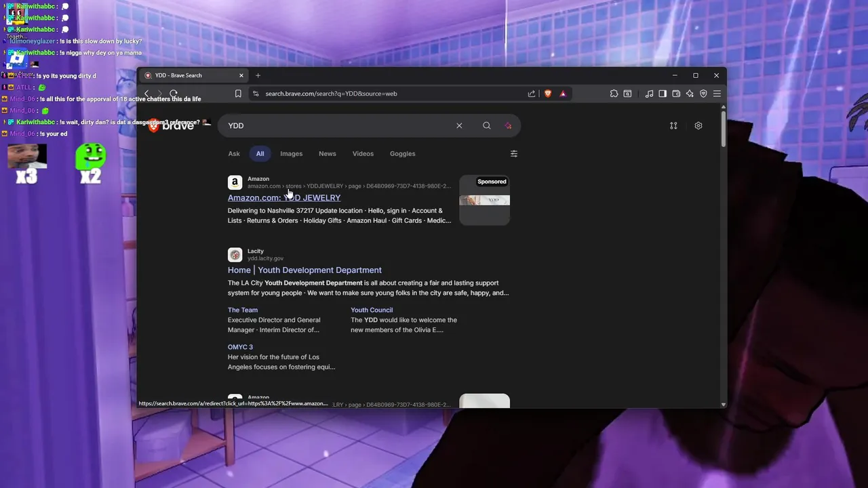Go back using the browser back arrow
Viewport: 868px width, 488px height.
(146, 94)
